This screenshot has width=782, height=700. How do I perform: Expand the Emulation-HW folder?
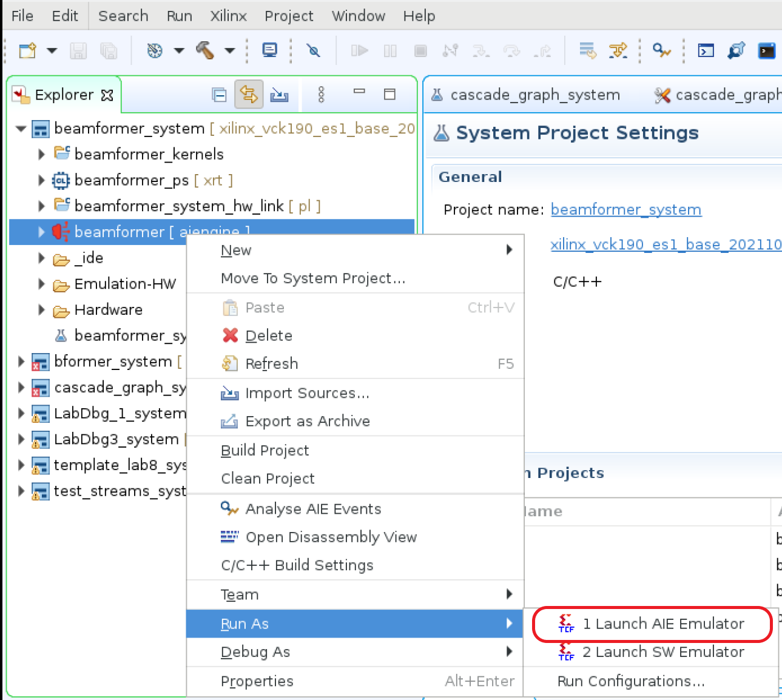(41, 284)
